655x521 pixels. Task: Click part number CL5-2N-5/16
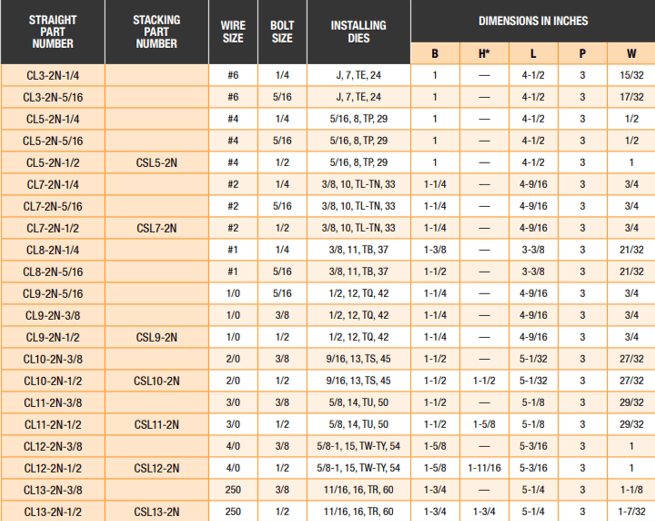click(52, 141)
